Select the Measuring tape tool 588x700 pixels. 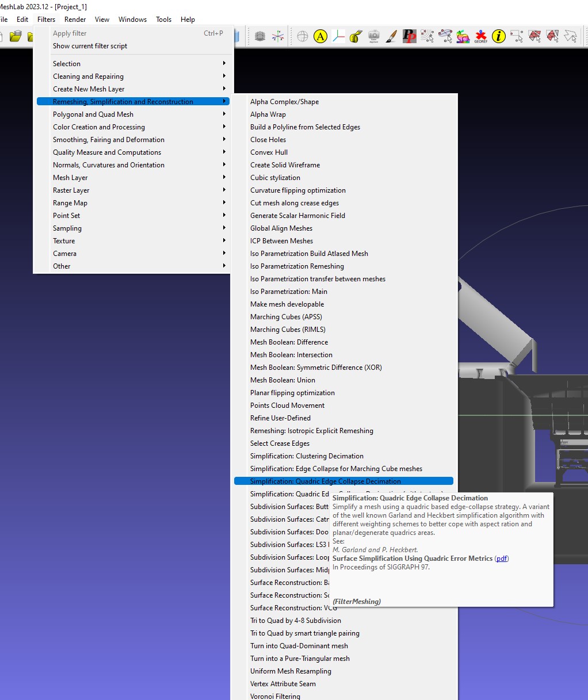tap(356, 37)
